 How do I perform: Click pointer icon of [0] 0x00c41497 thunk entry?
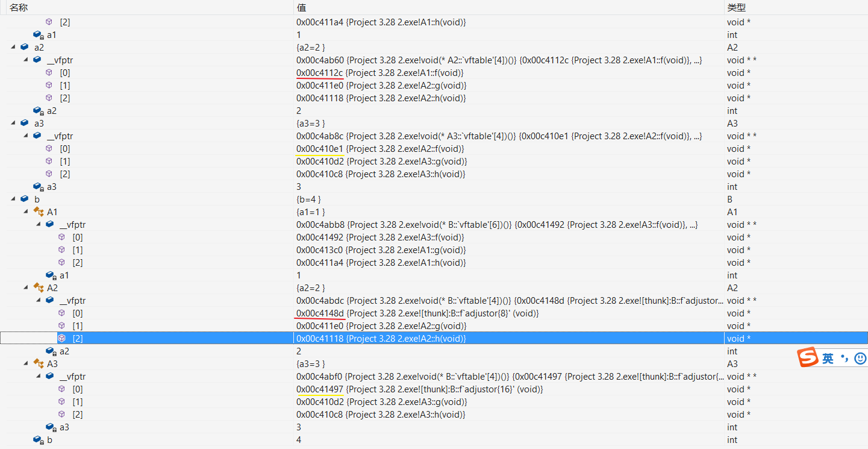pyautogui.click(x=61, y=389)
